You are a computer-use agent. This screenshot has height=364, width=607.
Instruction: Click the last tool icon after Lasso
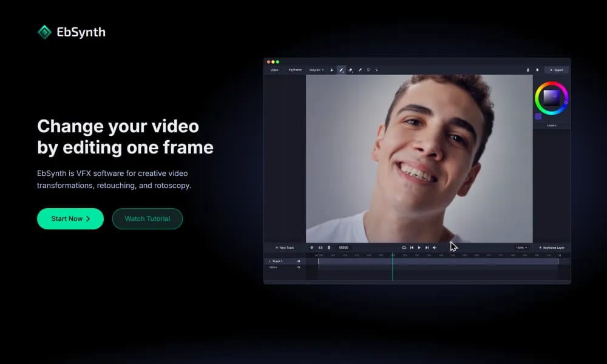tap(377, 70)
